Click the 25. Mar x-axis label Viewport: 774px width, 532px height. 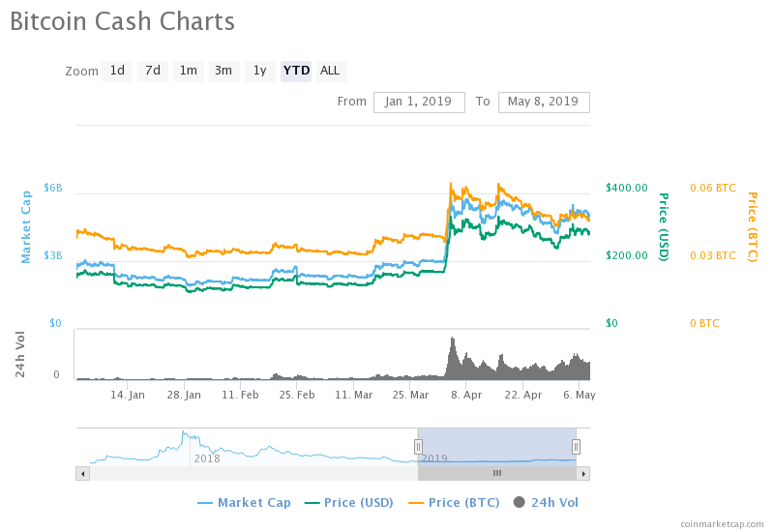410,395
